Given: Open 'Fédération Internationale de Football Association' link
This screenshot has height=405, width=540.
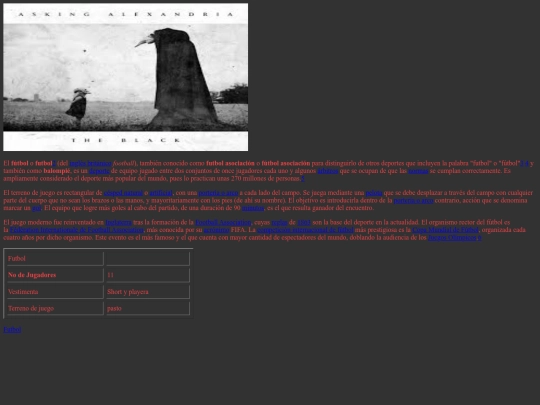Looking at the screenshot, I should click(x=76, y=230).
